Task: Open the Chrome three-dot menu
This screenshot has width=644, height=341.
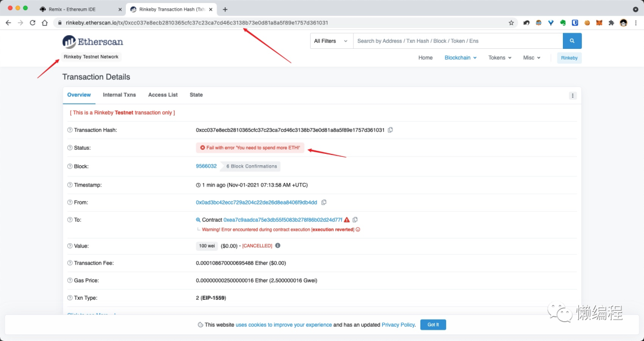Action: pyautogui.click(x=636, y=23)
